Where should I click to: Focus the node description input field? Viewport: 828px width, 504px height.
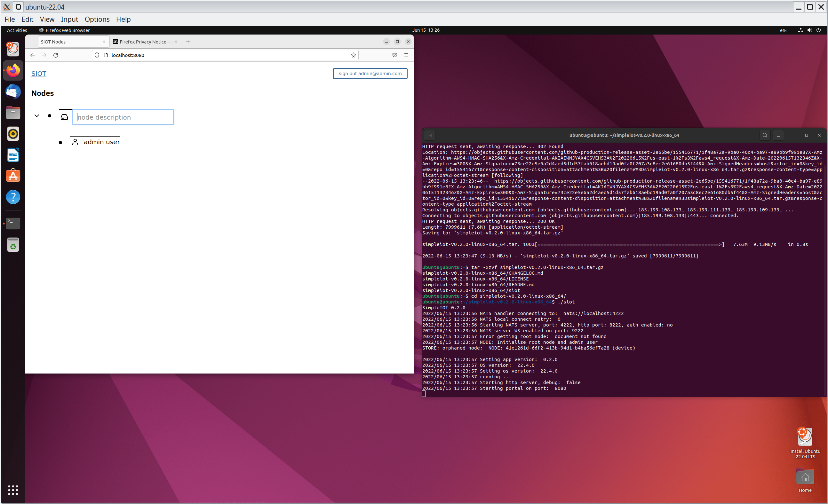click(x=123, y=117)
